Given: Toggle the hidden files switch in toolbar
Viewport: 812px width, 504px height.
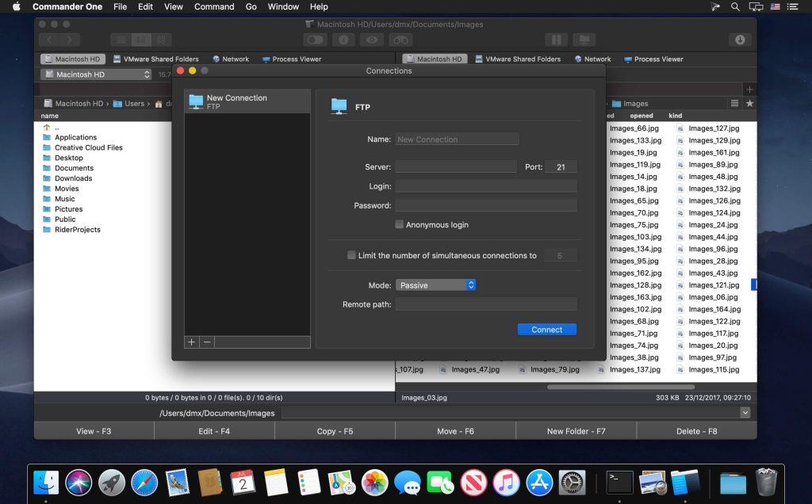Looking at the screenshot, I should click(x=315, y=40).
